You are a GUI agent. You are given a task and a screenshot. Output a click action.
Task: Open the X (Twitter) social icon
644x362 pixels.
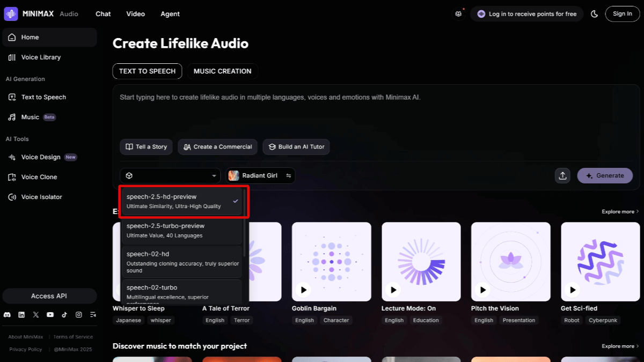(36, 315)
